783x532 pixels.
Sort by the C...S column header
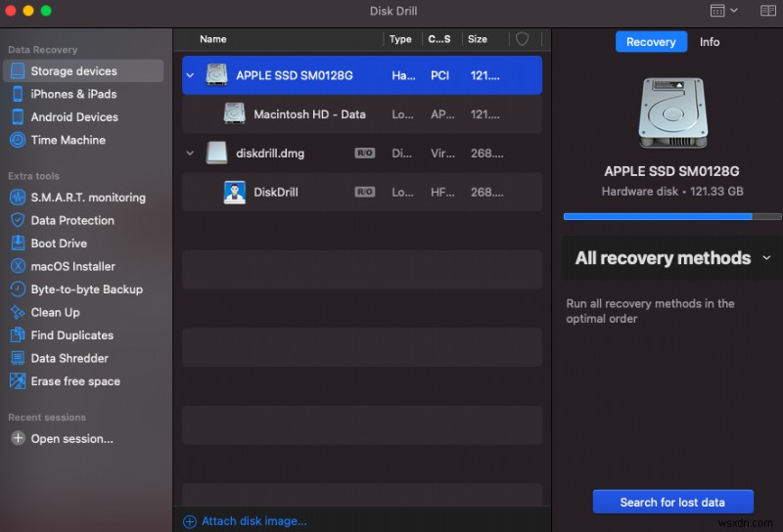coord(438,39)
